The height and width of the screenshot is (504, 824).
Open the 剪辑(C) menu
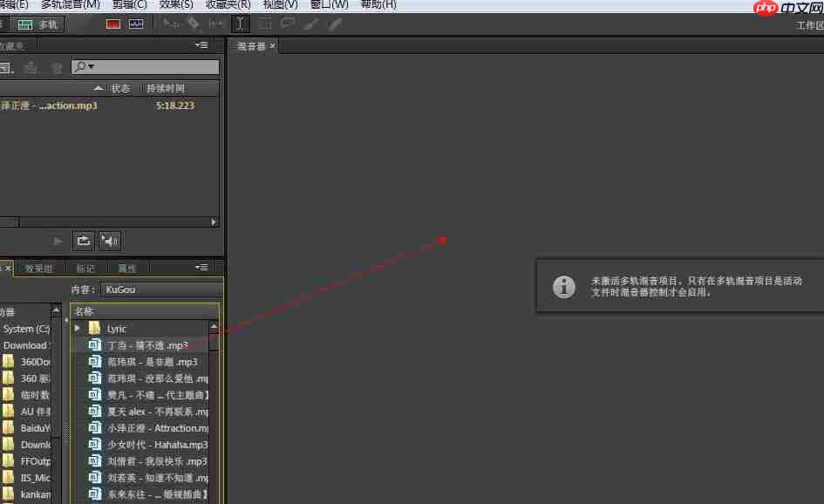pos(129,4)
